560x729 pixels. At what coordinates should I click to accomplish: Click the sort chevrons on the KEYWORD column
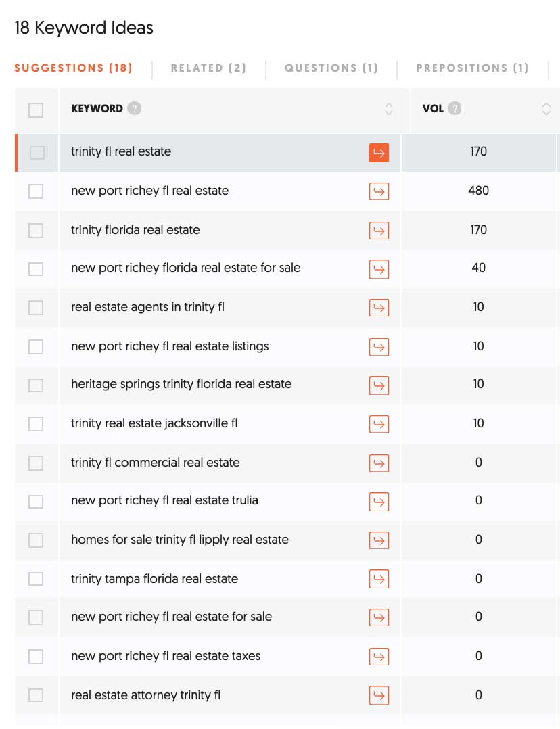coord(388,109)
